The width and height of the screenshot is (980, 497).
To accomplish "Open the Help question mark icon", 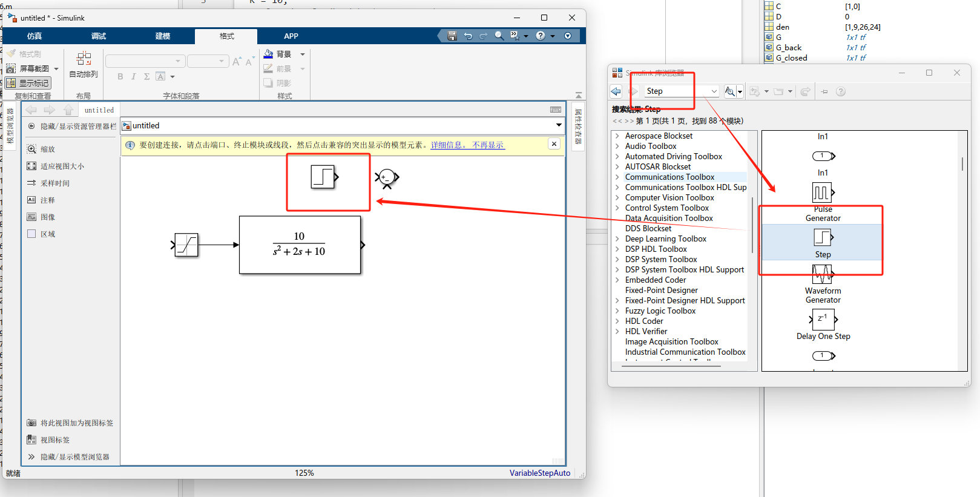I will pyautogui.click(x=541, y=36).
